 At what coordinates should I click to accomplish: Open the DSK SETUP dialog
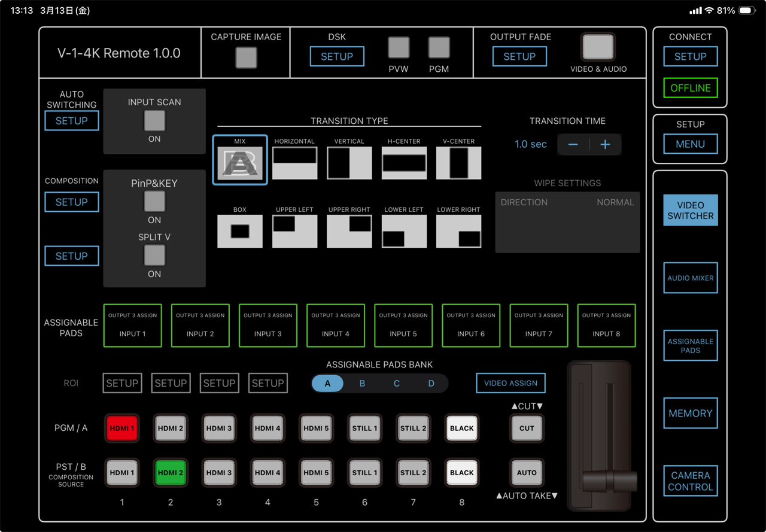[x=336, y=56]
